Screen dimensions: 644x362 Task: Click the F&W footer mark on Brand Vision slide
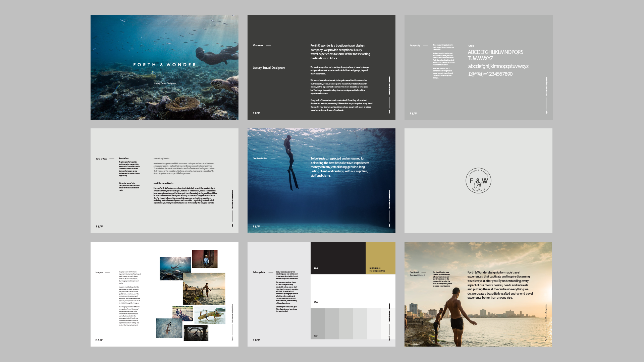coord(256,227)
